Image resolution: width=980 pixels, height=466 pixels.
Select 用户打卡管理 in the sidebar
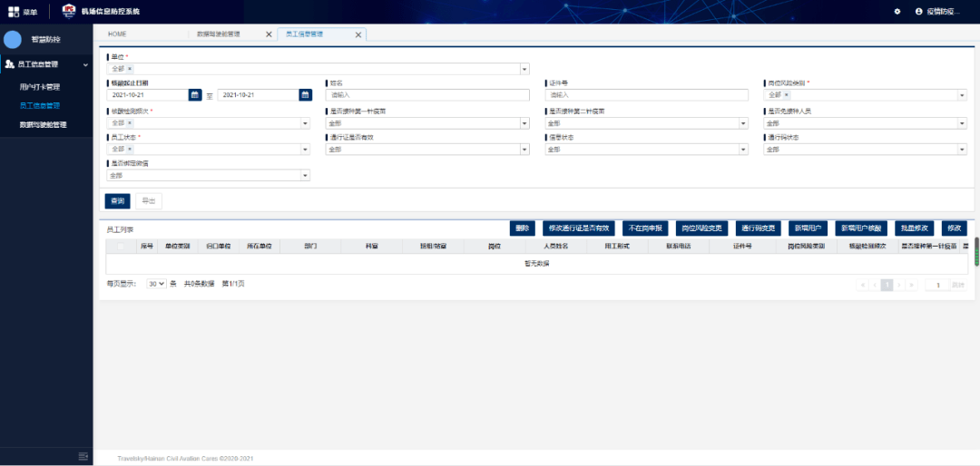point(40,87)
